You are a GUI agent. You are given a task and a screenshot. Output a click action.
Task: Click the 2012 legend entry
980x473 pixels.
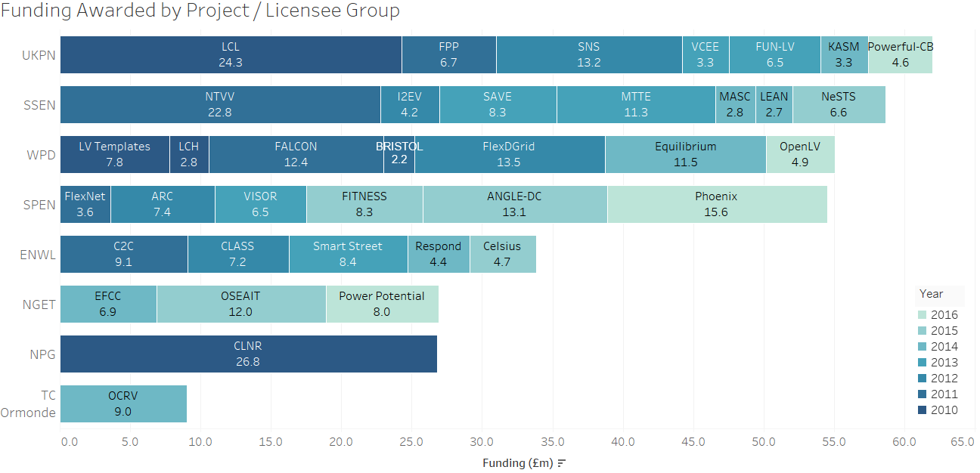[937, 379]
